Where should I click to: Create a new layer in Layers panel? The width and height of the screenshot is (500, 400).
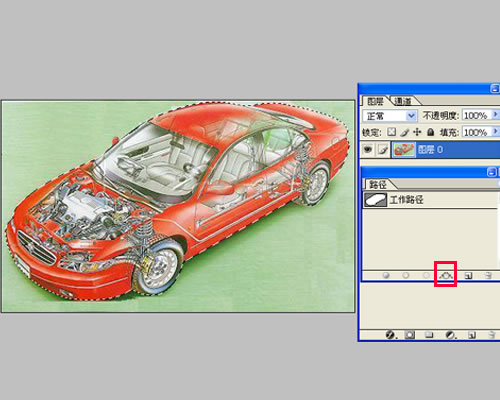pyautogui.click(x=471, y=335)
